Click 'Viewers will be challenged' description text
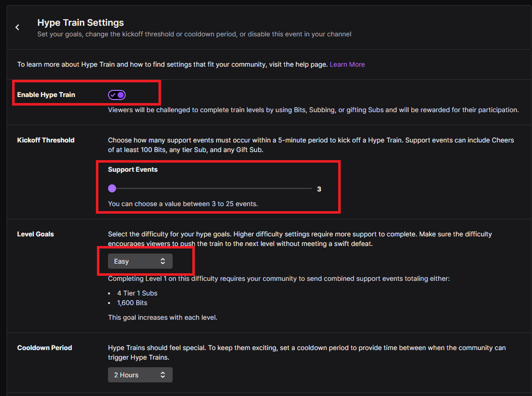The image size is (532, 396). pos(313,110)
